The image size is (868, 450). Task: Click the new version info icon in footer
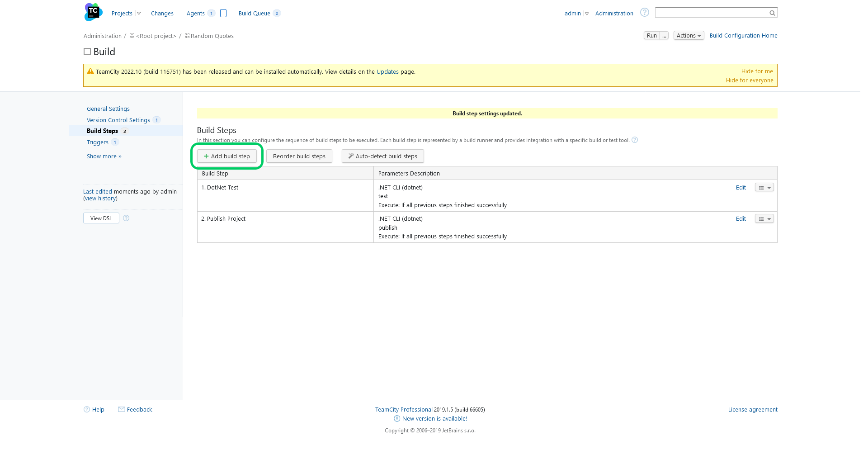(397, 419)
